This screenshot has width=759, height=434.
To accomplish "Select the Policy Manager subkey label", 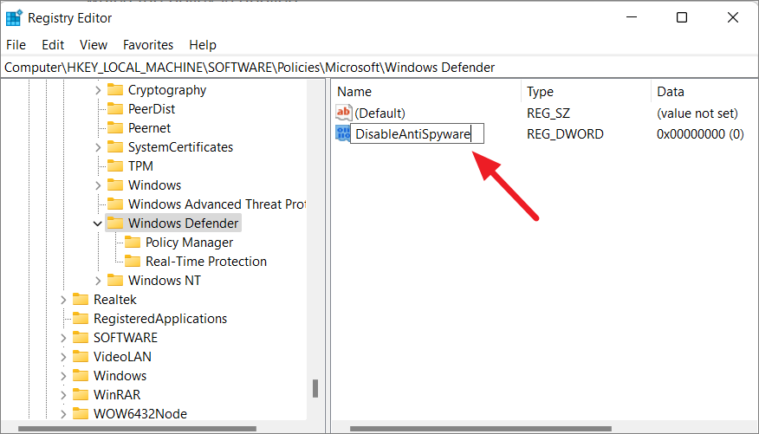I will pyautogui.click(x=189, y=242).
